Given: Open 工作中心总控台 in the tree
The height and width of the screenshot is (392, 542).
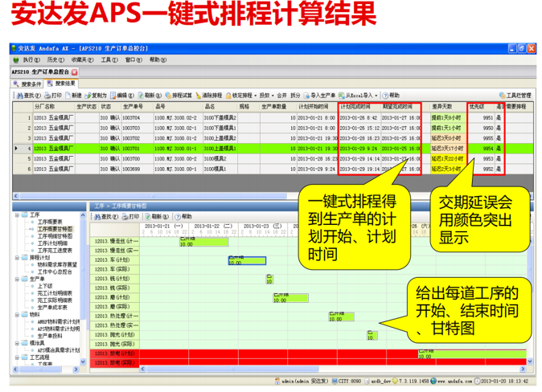Looking at the screenshot, I should click(x=55, y=272).
